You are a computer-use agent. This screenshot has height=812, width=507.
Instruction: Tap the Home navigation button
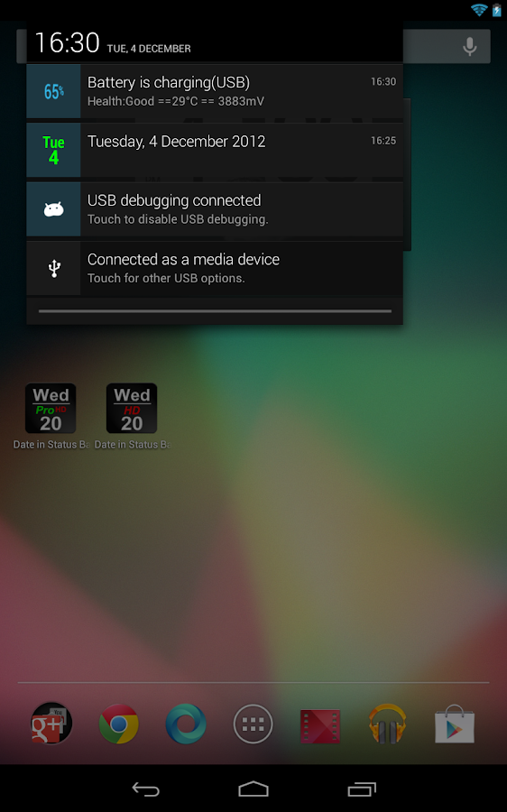[253, 789]
